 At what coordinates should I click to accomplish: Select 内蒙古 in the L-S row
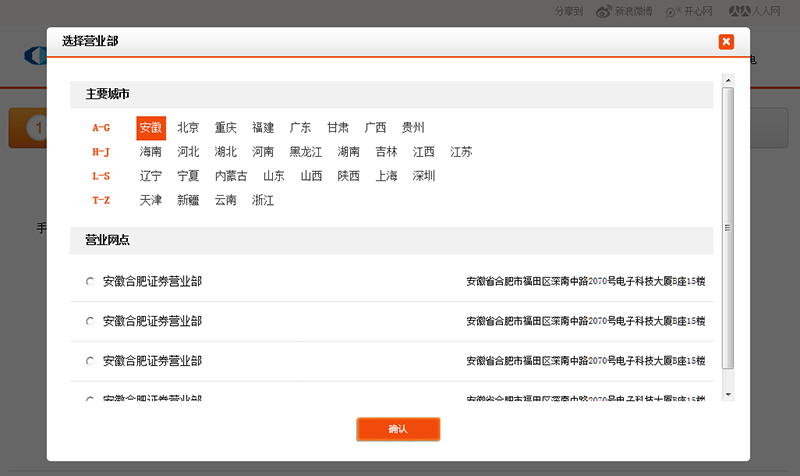click(x=231, y=176)
